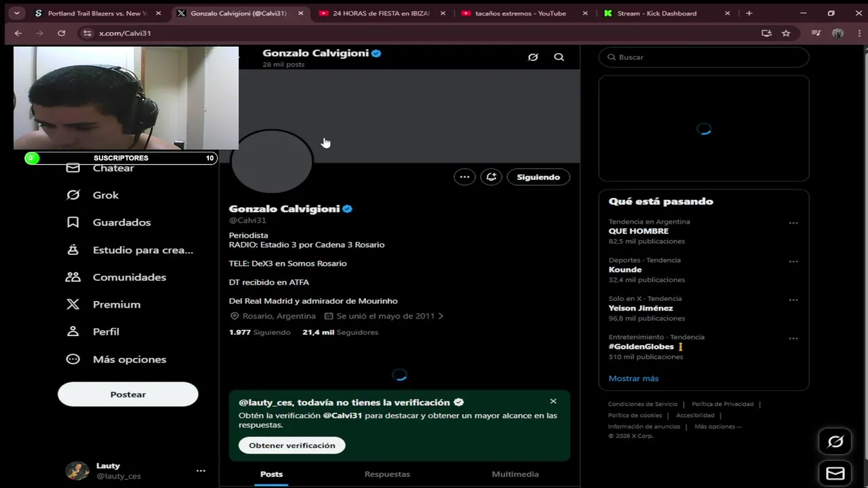Viewport: 868px width, 488px height.
Task: Open options for Kounde trend
Action: click(x=793, y=262)
